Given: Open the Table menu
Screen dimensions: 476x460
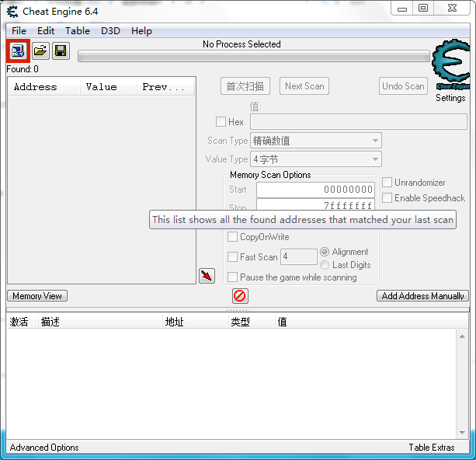Looking at the screenshot, I should (x=78, y=30).
